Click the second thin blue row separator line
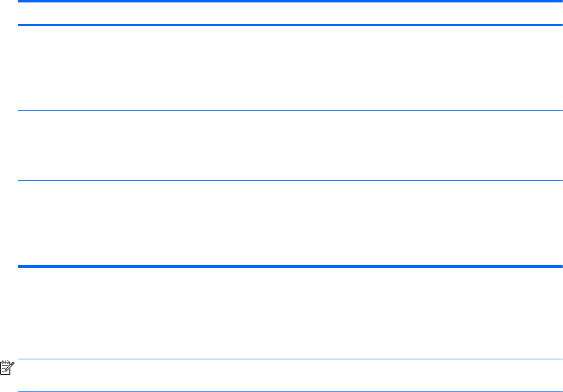The height and width of the screenshot is (392, 563). point(290,180)
